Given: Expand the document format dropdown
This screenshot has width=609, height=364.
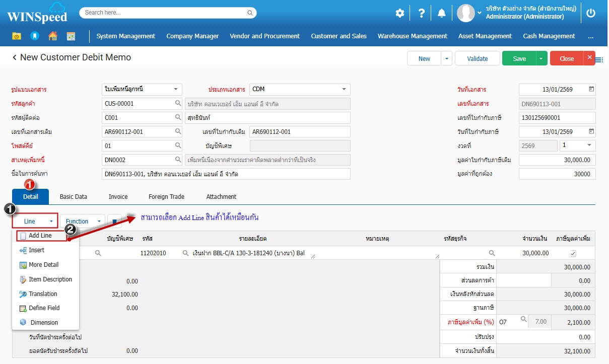Looking at the screenshot, I should click(x=175, y=89).
